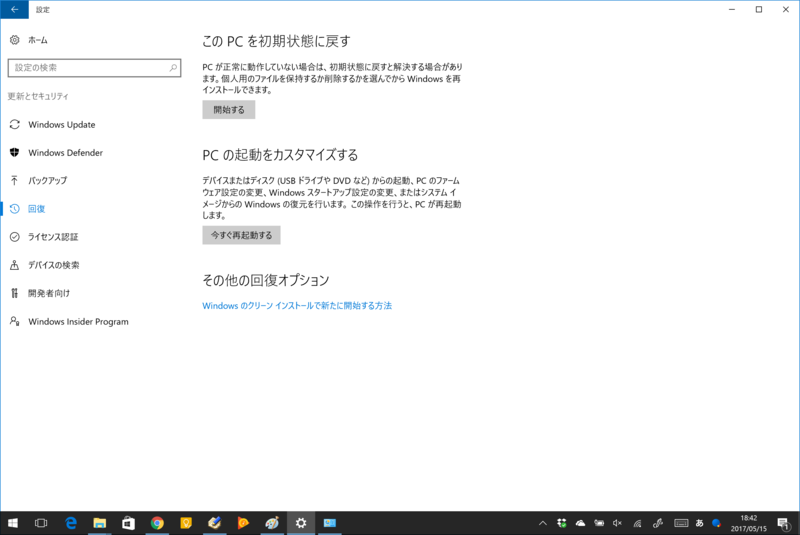Open デバイスの検索 in the sidebar
Screen dimensions: 800x535
coord(54,265)
